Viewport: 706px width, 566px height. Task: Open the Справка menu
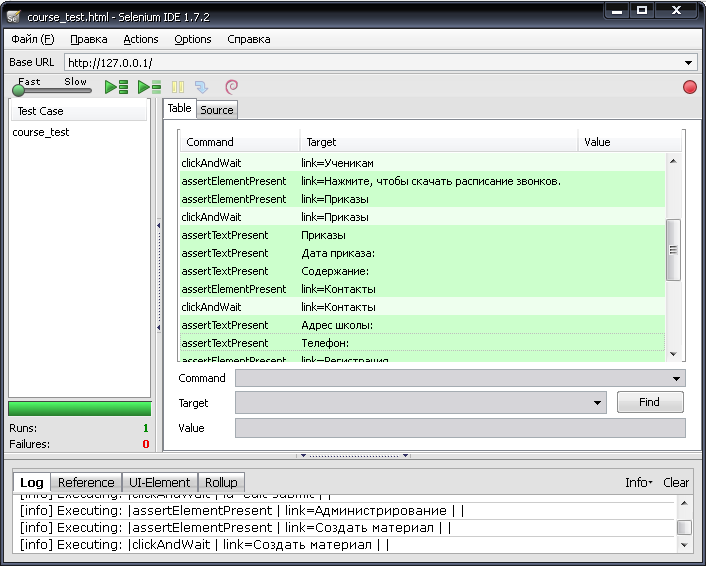tap(249, 39)
